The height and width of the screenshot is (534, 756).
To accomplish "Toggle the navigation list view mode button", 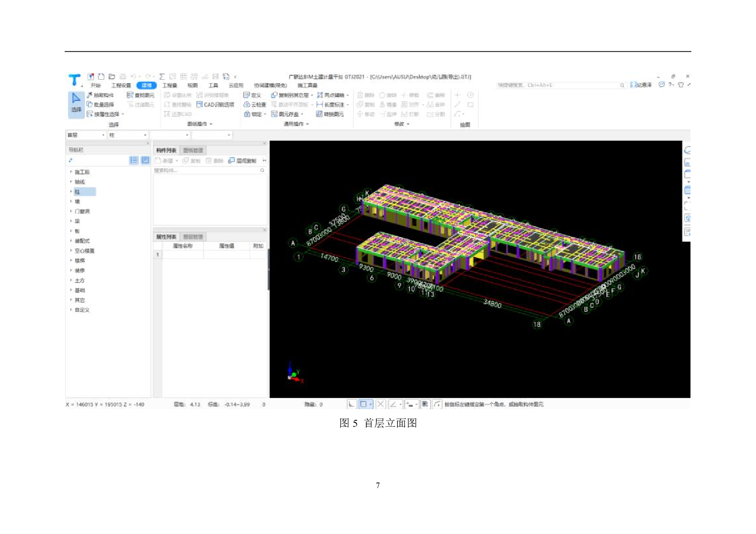I will pos(134,160).
